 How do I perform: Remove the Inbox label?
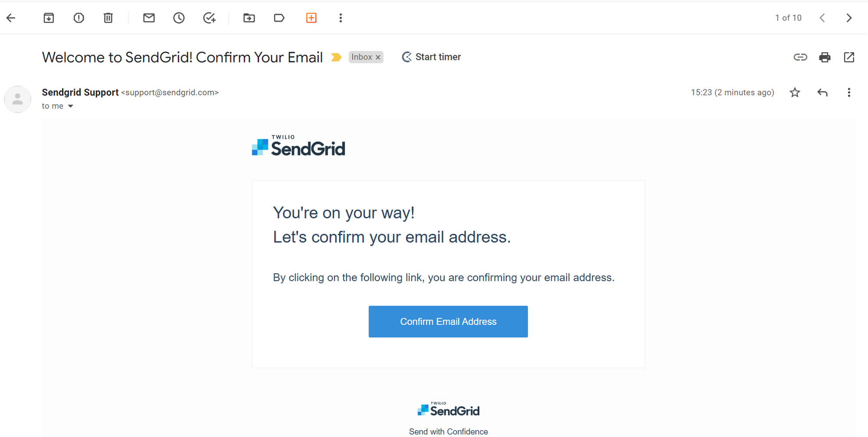click(378, 57)
